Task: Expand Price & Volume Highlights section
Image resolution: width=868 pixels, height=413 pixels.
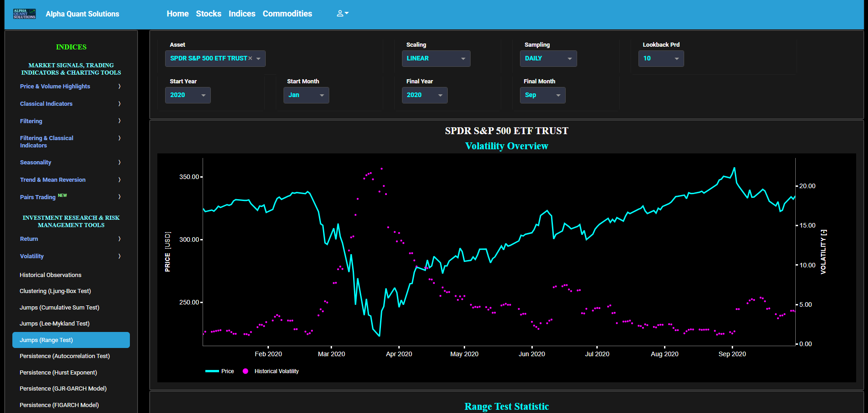Action: tap(70, 87)
